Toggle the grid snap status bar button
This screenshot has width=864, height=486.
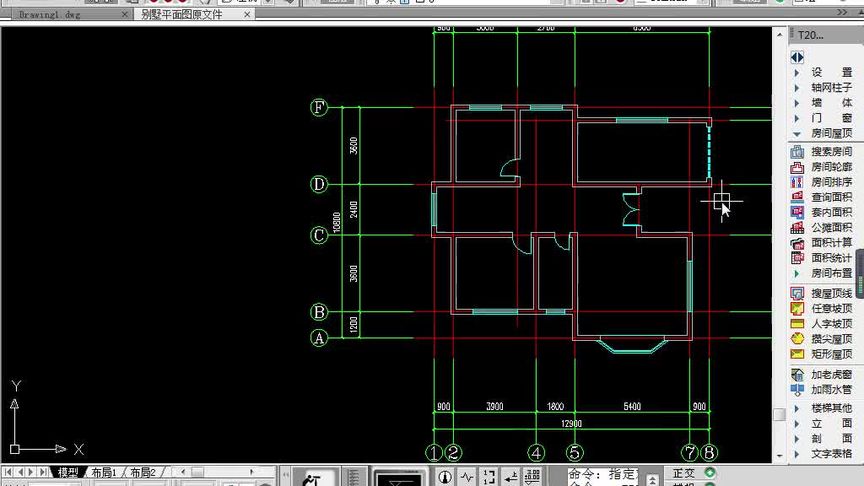(x=532, y=477)
